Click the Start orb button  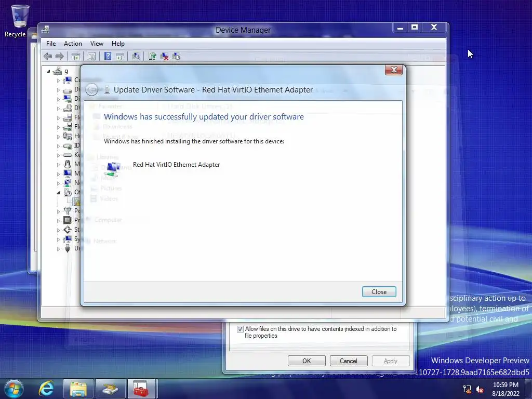14,389
